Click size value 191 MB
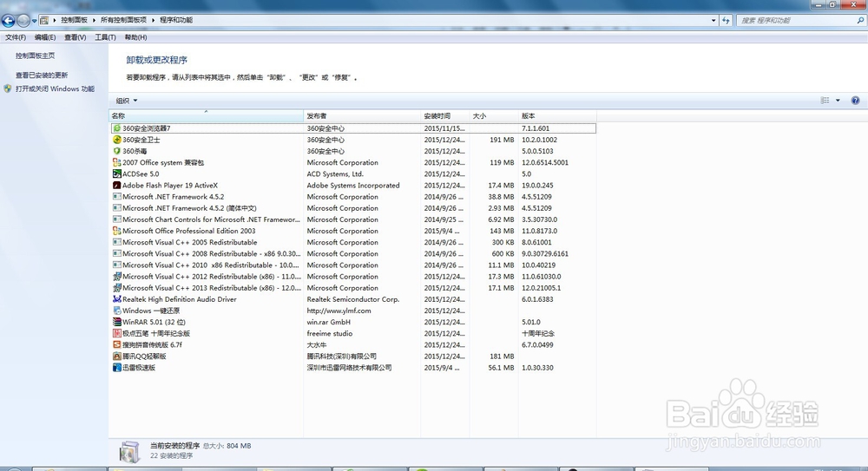The image size is (868, 471). coord(502,140)
